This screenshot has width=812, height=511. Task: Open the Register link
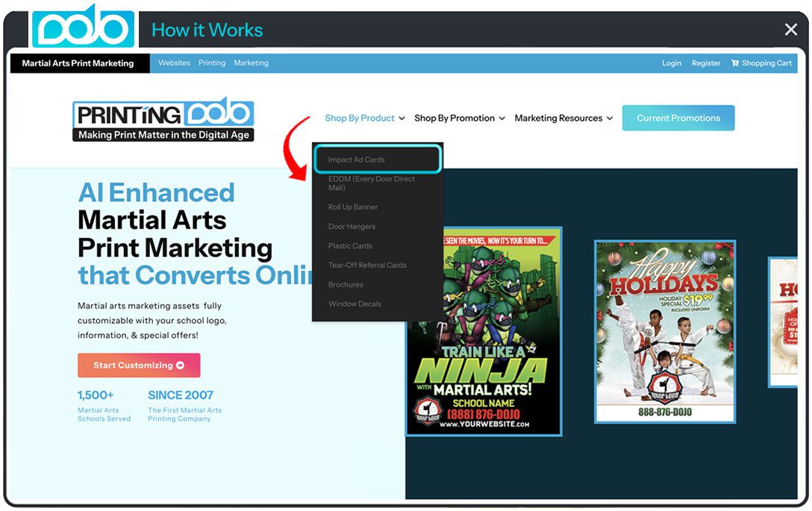pos(705,63)
